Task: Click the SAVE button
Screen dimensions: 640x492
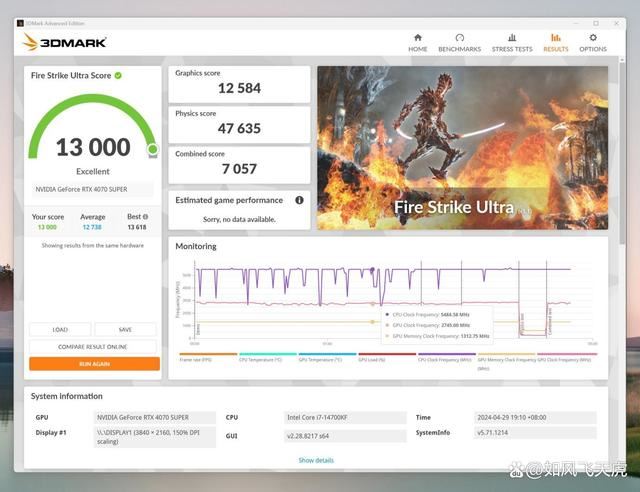Action: point(125,329)
